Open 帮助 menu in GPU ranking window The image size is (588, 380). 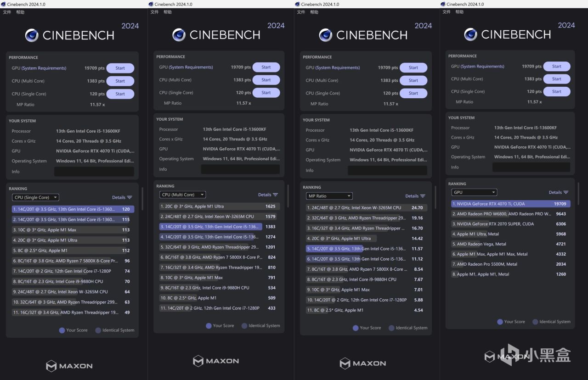pyautogui.click(x=459, y=12)
